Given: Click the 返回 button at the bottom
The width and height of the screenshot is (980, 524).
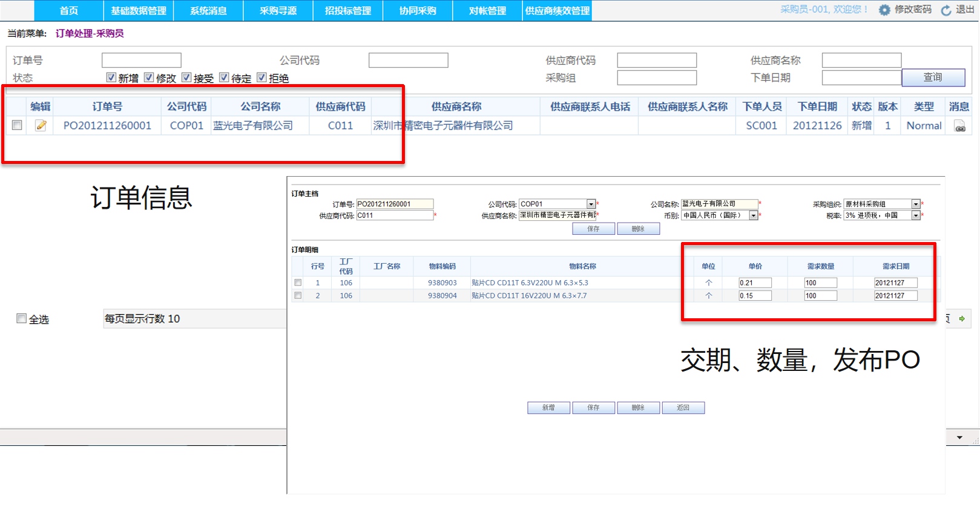Looking at the screenshot, I should 683,408.
